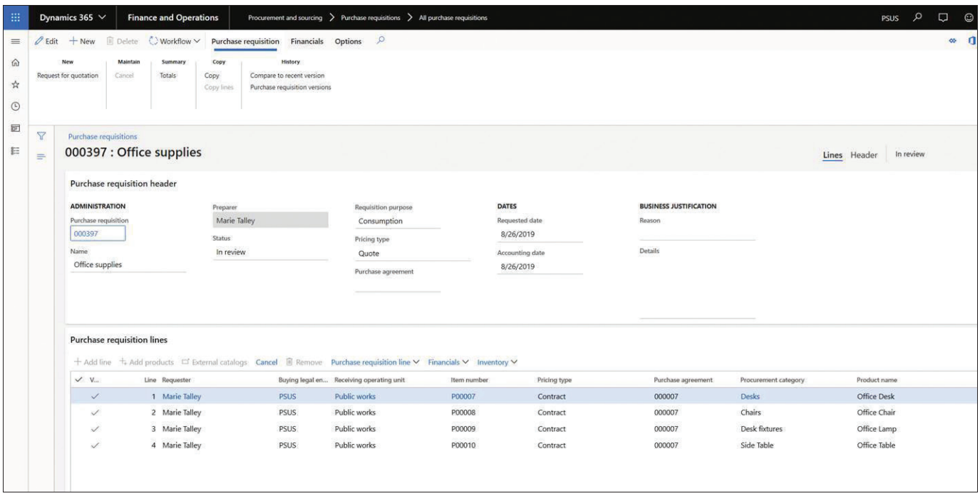The image size is (980, 496).
Task: Open the app launcher waffle icon
Action: [15, 17]
